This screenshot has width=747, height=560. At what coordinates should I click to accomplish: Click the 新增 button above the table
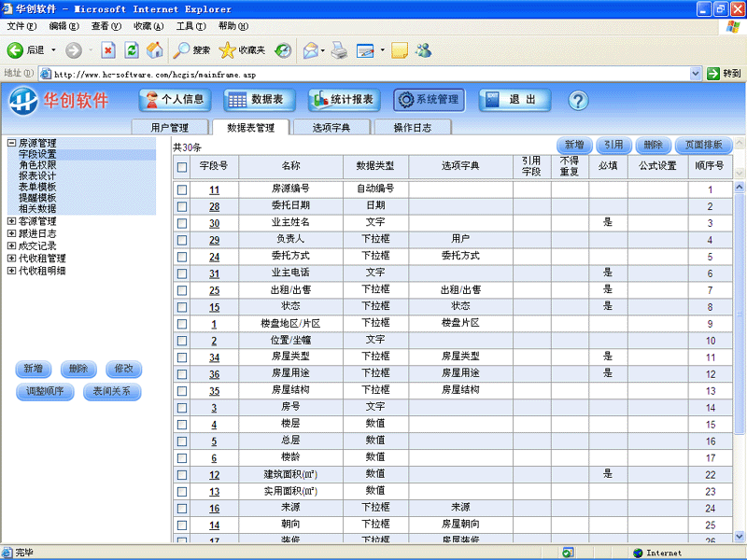(x=574, y=146)
